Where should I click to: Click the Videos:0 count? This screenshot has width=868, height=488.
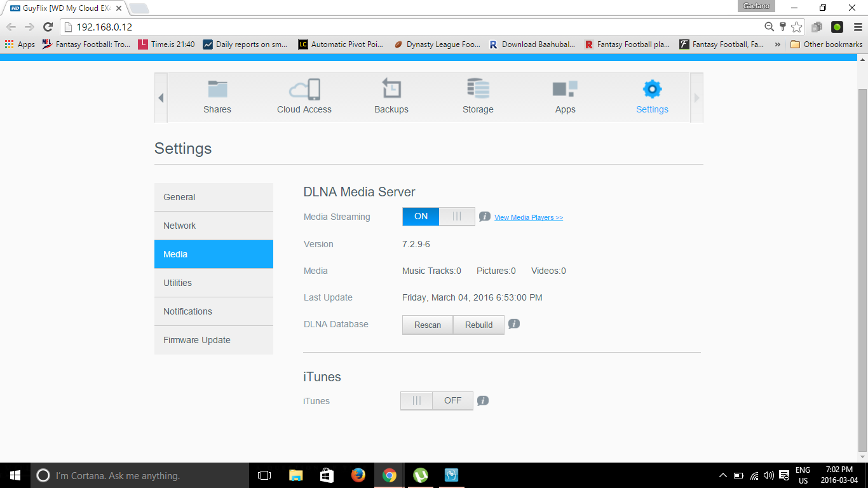coord(548,271)
